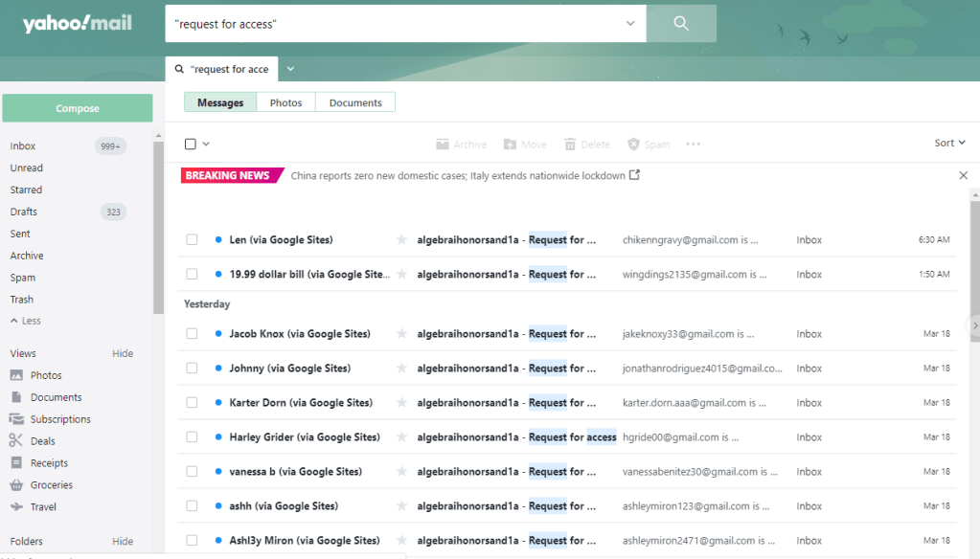Star the Ashl3y Miron email

(402, 540)
